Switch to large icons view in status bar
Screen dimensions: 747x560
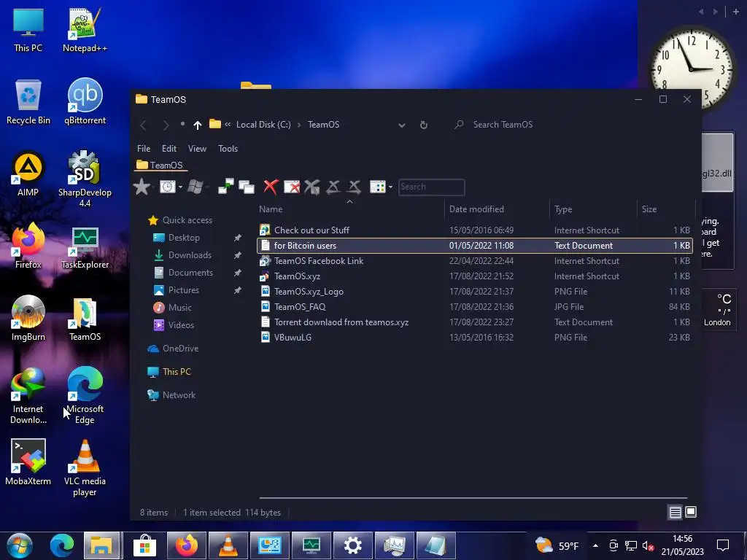(691, 512)
